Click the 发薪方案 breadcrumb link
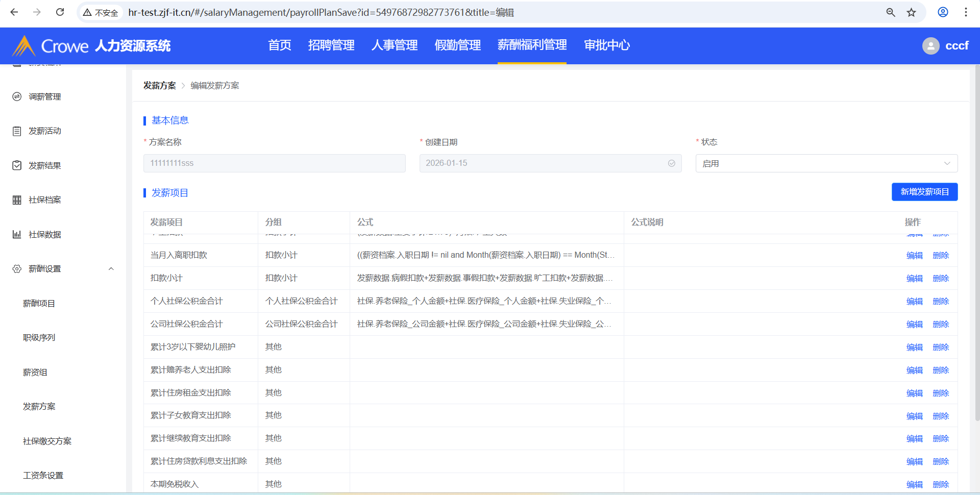This screenshot has width=980, height=495. (159, 86)
